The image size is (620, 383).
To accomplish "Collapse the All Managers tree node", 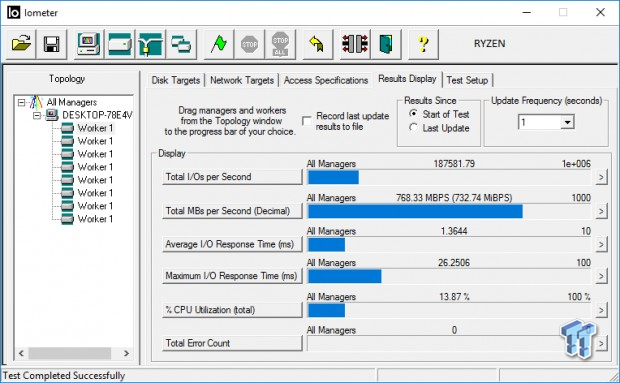I will pyautogui.click(x=21, y=103).
